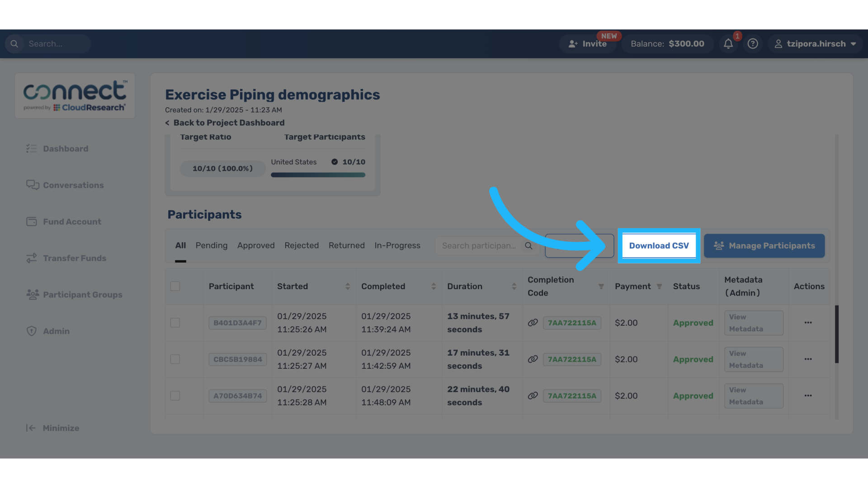The width and height of the screenshot is (868, 488).
Task: Click the search magnifier icon in top bar
Action: pyautogui.click(x=14, y=44)
